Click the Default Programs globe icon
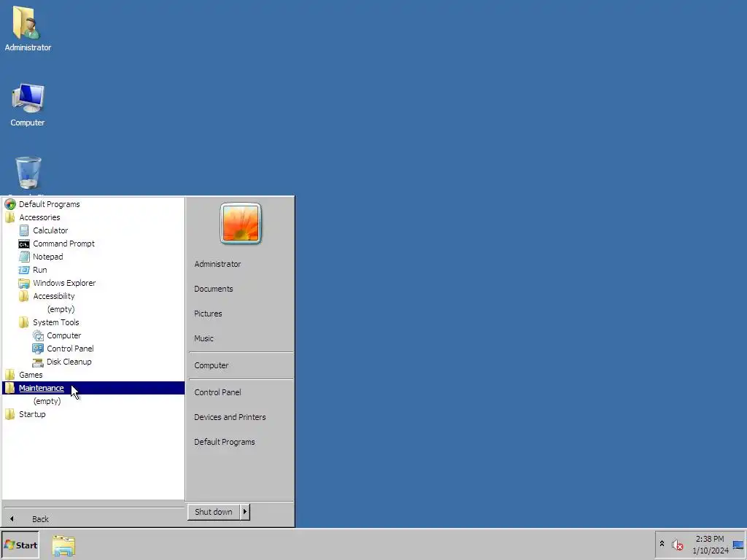This screenshot has width=747, height=560. click(10, 204)
